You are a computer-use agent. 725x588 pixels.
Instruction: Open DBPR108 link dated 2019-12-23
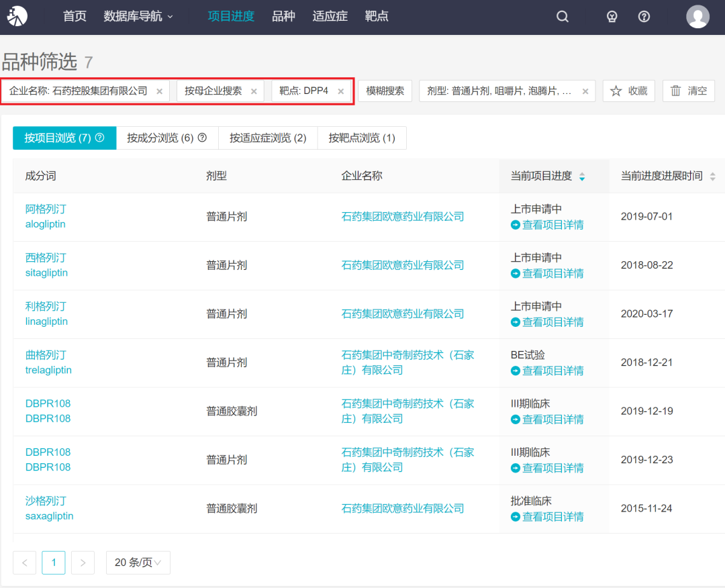click(x=48, y=460)
